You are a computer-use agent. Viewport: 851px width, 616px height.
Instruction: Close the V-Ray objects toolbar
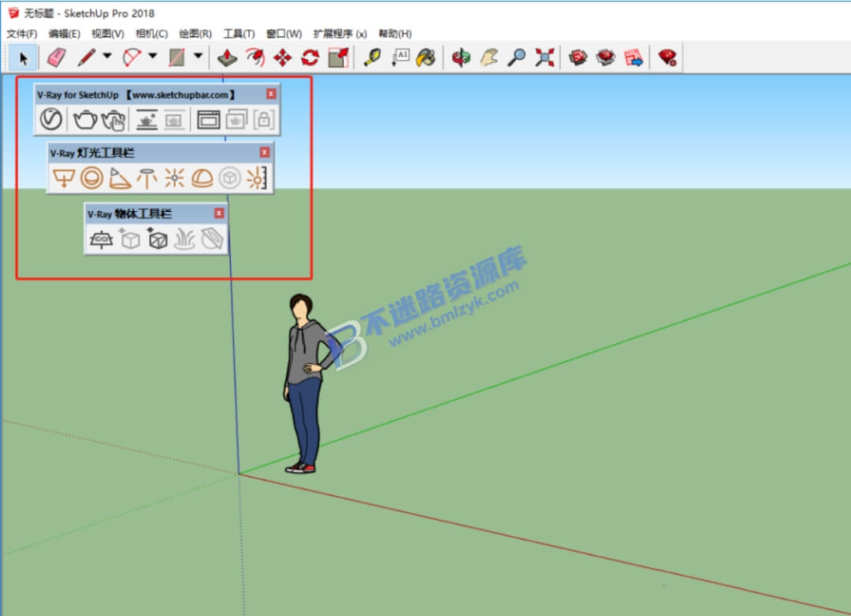(x=219, y=213)
